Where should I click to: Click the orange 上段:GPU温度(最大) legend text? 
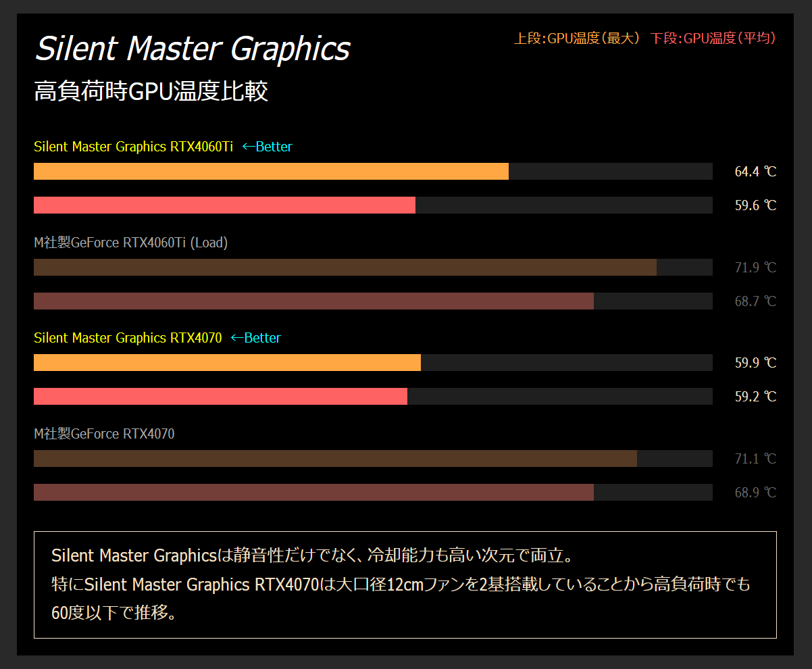click(x=577, y=39)
